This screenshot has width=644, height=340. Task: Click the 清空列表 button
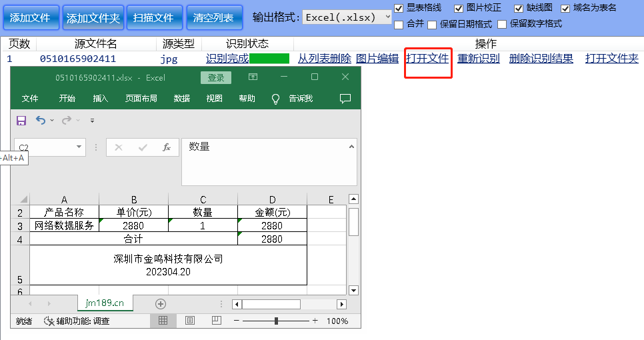tap(215, 17)
